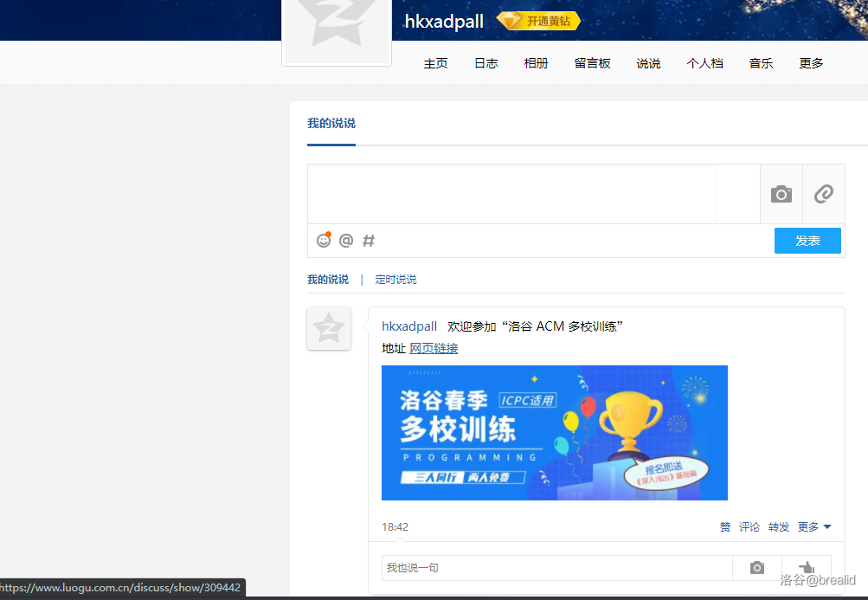Viewport: 868px width, 600px height.
Task: Click the pointing hand icon beside comment box
Action: pyautogui.click(x=807, y=567)
